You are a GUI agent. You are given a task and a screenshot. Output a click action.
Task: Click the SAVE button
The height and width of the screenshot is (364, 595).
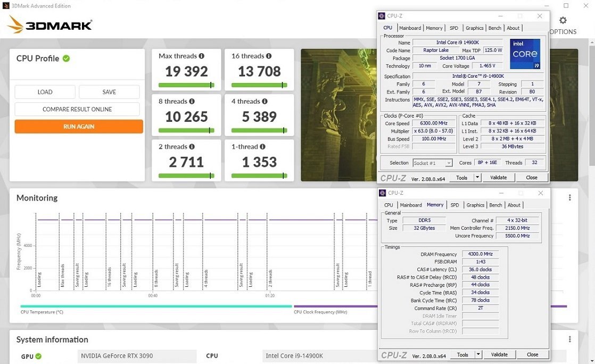[x=109, y=92]
